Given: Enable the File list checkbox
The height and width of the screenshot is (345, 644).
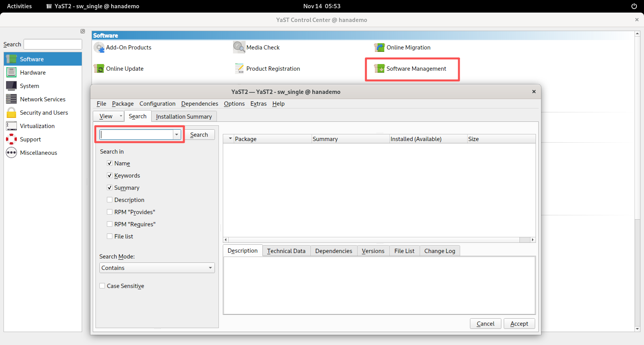Looking at the screenshot, I should coord(110,236).
